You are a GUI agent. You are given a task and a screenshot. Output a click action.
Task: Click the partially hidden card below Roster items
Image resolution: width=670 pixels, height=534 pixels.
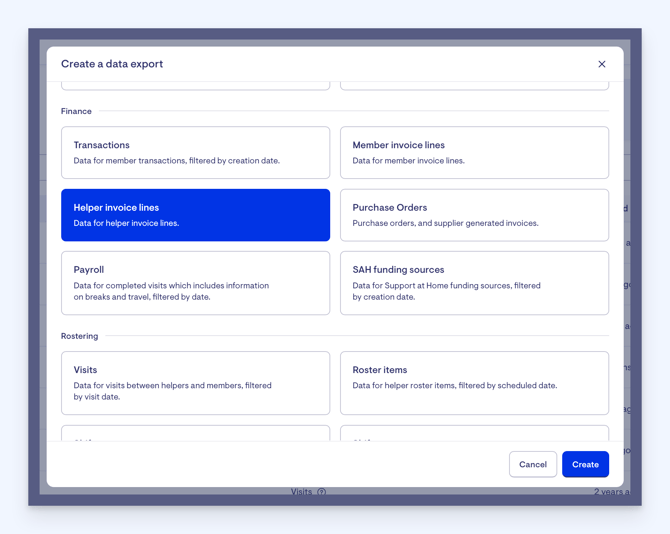pos(474,434)
